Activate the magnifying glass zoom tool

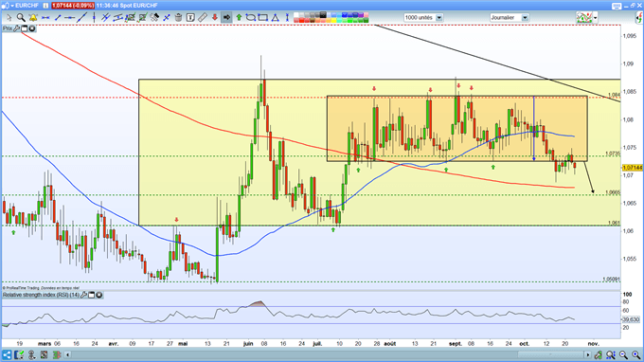click(21, 17)
